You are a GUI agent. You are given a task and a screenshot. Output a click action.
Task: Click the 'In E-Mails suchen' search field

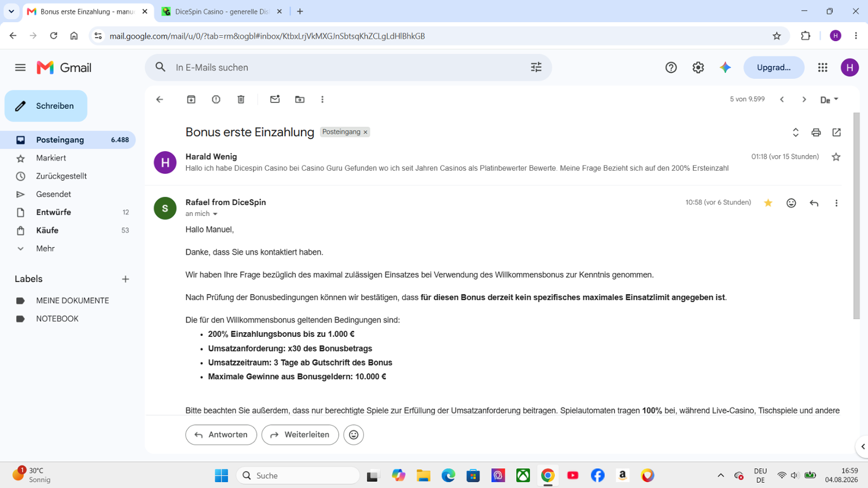[347, 68]
